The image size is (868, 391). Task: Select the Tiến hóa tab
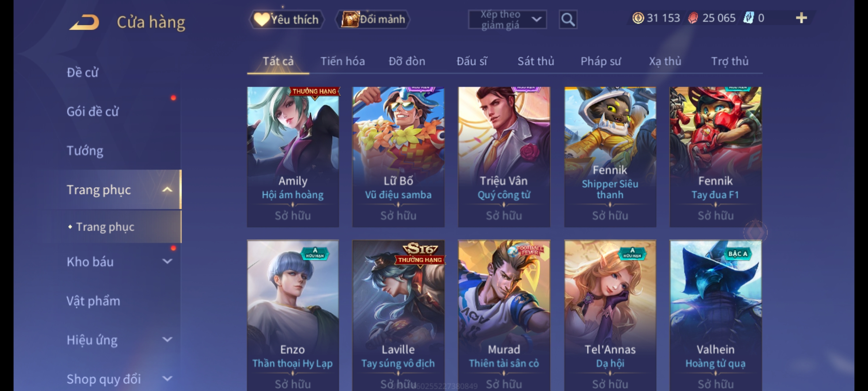342,61
